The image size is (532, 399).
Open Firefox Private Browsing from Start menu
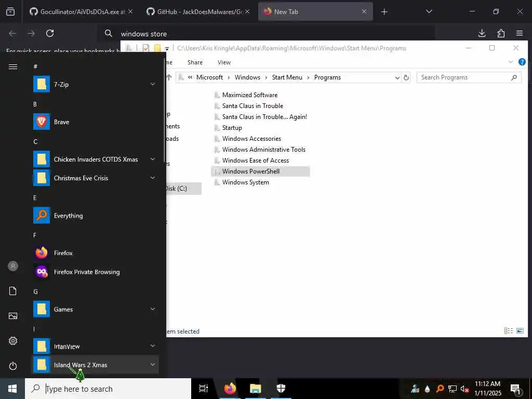(x=96, y=272)
